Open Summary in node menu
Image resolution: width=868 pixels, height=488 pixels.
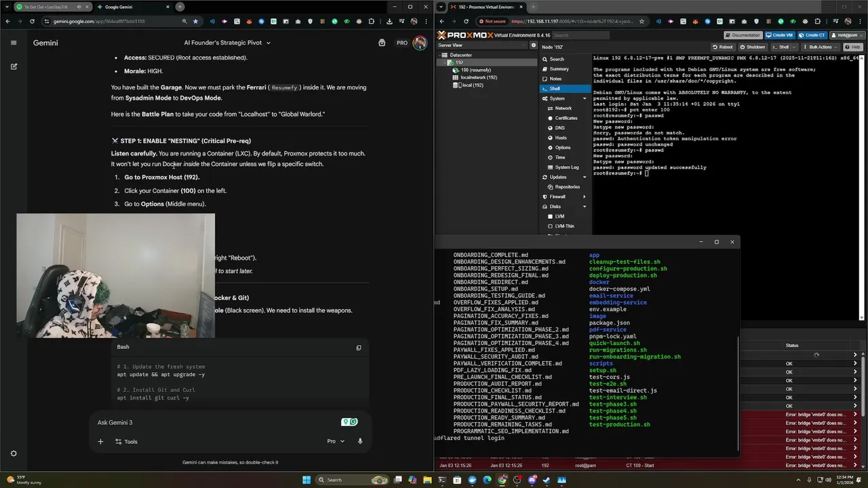[566, 69]
